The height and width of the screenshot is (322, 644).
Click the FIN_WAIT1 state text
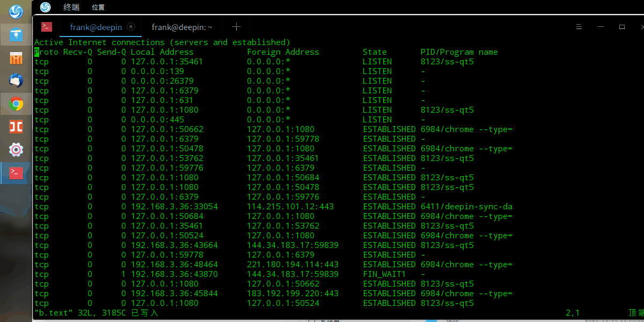tap(384, 274)
